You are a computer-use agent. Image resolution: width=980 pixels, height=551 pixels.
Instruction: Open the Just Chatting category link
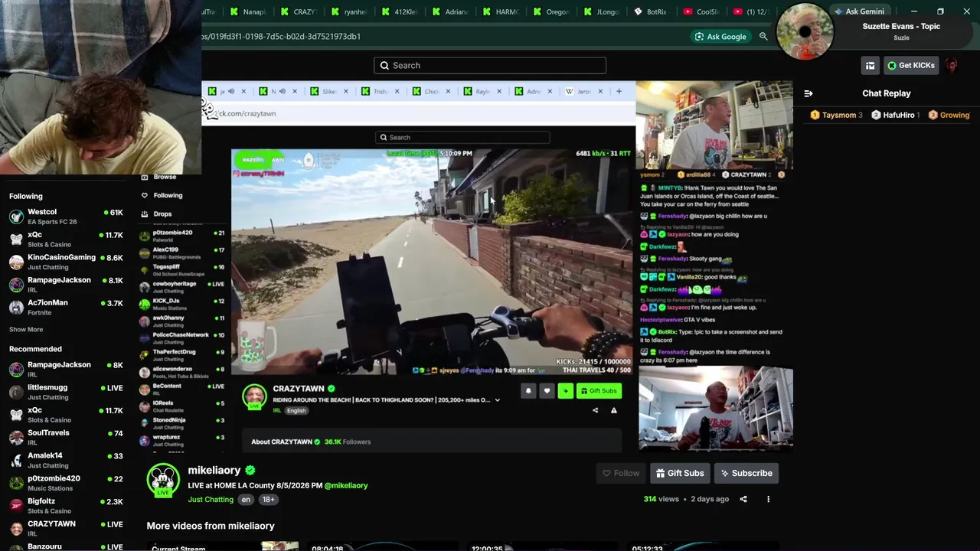(x=211, y=500)
